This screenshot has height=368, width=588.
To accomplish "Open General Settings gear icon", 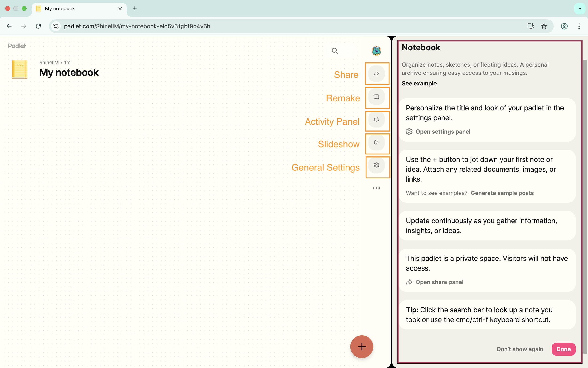I will tap(376, 165).
